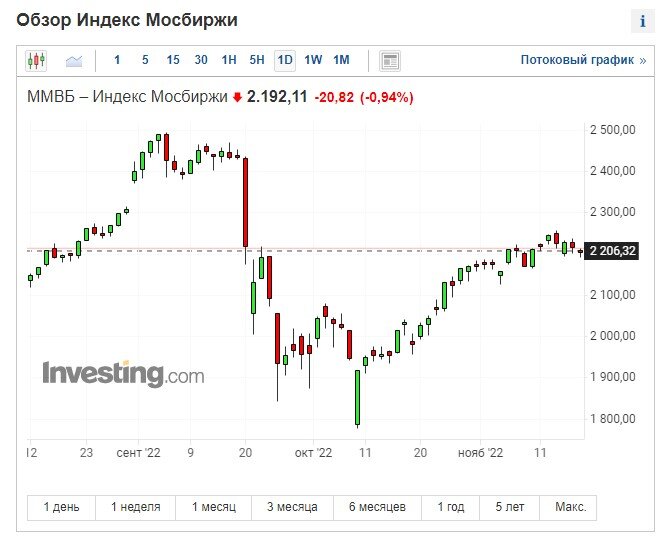This screenshot has height=543, width=672.
Task: Select the candlestick chart type icon
Action: coord(36,60)
